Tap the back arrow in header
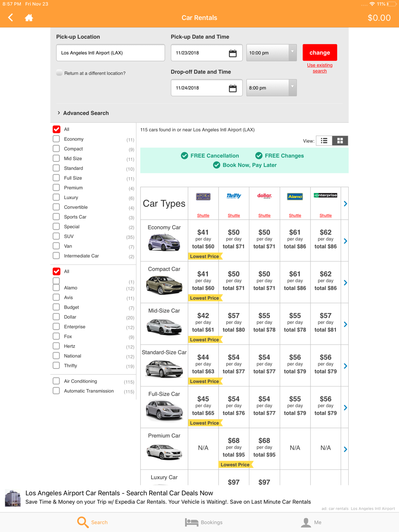Viewport: 399px width, 532px height. point(11,18)
